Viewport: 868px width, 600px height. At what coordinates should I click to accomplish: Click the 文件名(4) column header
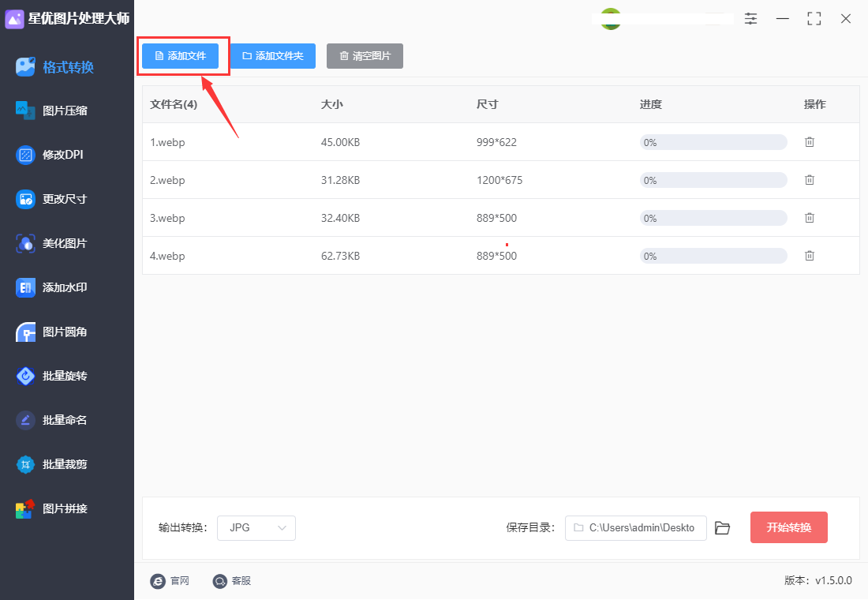[174, 104]
